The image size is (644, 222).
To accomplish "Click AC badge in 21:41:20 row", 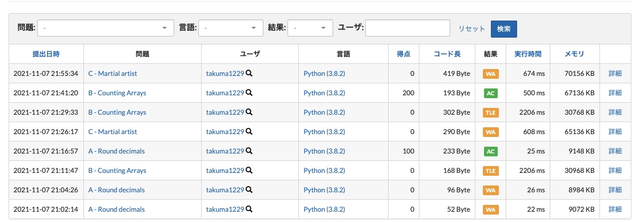I will pos(490,93).
